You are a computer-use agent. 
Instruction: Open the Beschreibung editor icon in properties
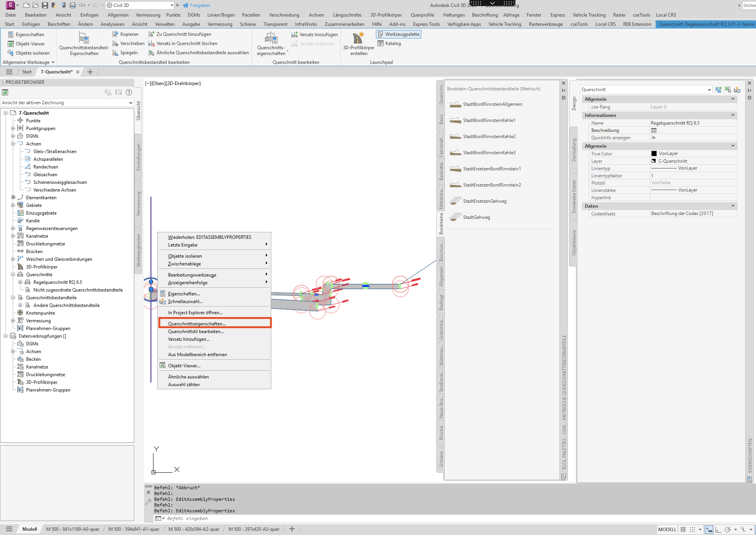coord(654,130)
